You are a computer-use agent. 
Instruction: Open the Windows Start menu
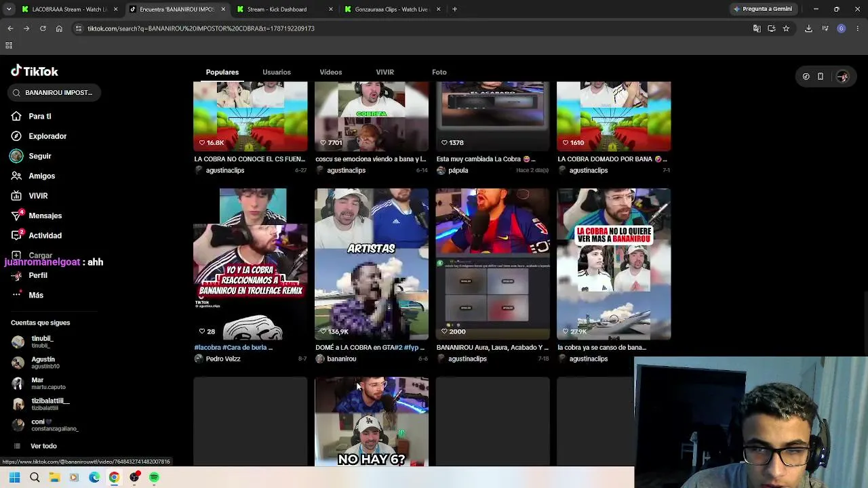pyautogui.click(x=15, y=477)
